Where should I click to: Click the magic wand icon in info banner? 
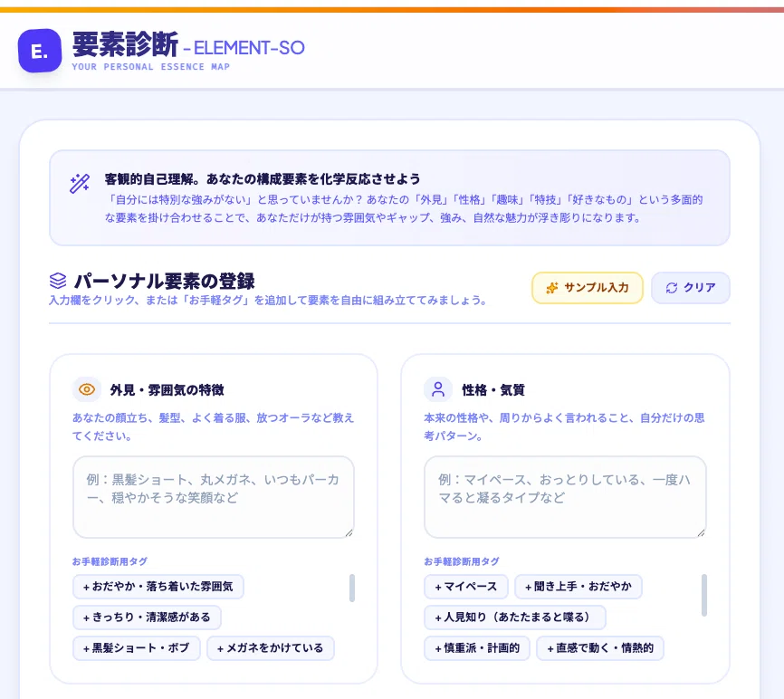coord(80,184)
